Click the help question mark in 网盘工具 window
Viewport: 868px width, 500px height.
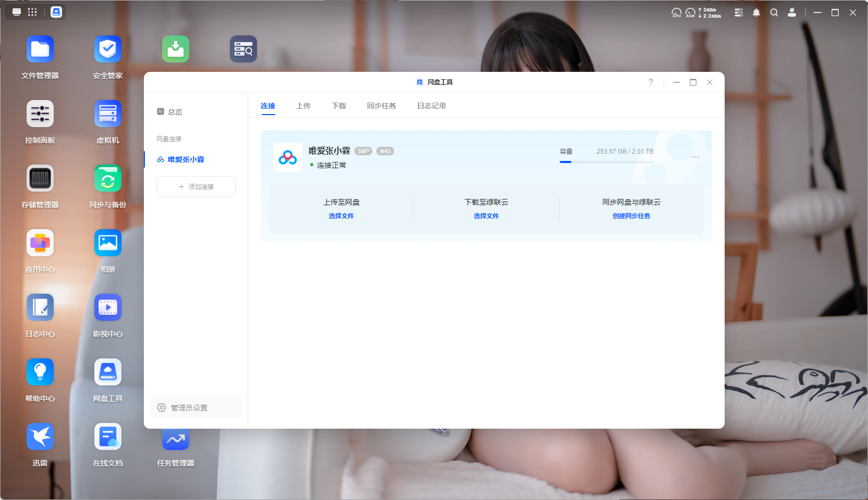[651, 82]
